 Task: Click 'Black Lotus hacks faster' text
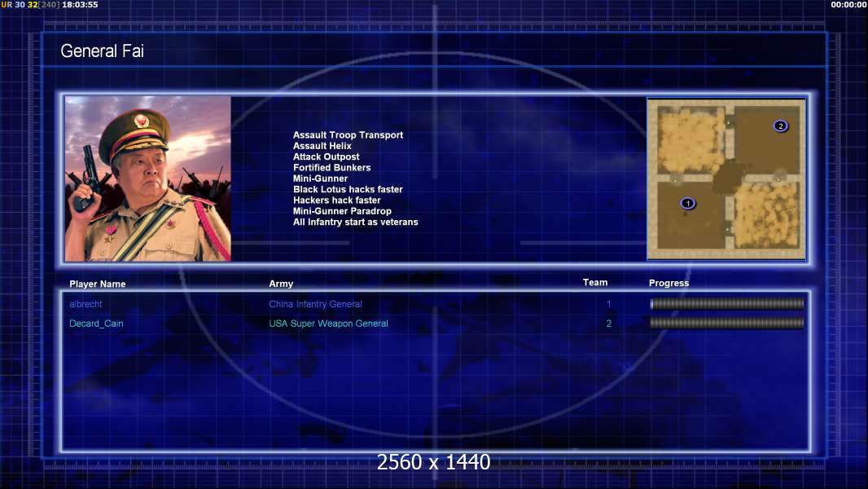[x=348, y=189]
